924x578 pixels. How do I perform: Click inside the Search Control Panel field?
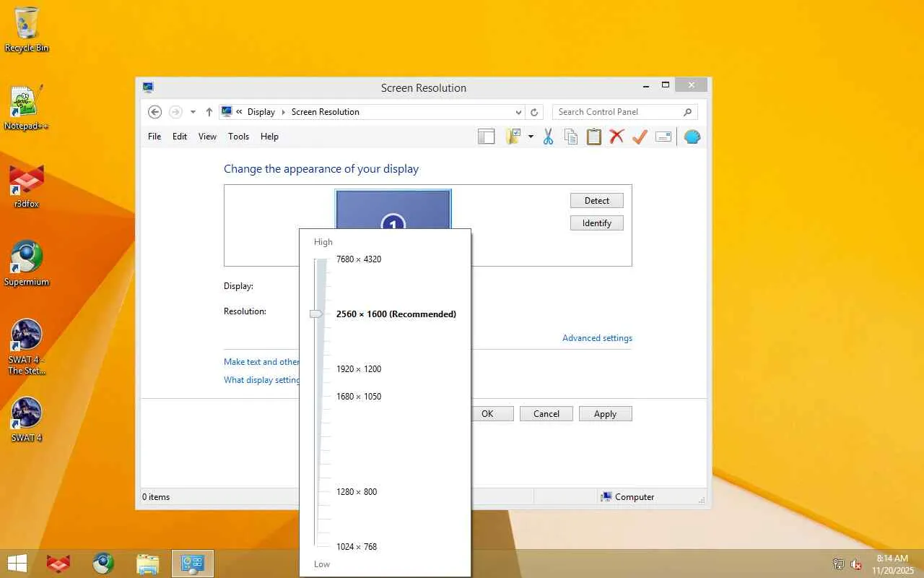625,112
